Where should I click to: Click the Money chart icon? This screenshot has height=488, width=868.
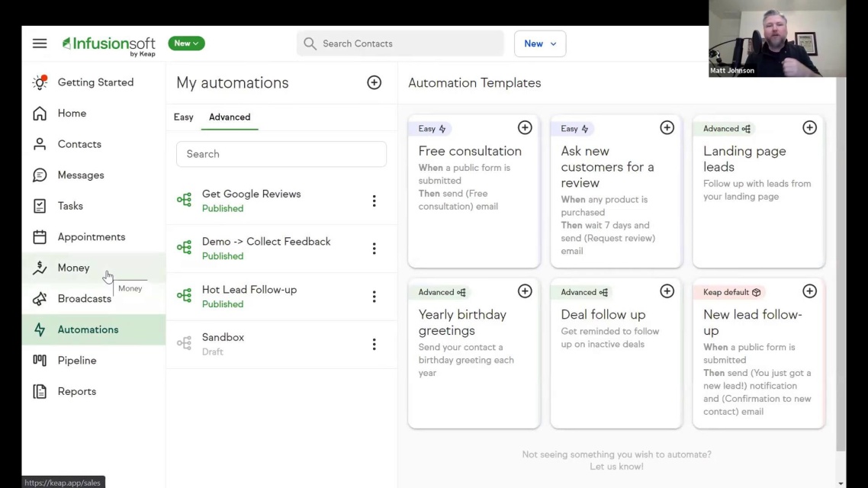(40, 268)
